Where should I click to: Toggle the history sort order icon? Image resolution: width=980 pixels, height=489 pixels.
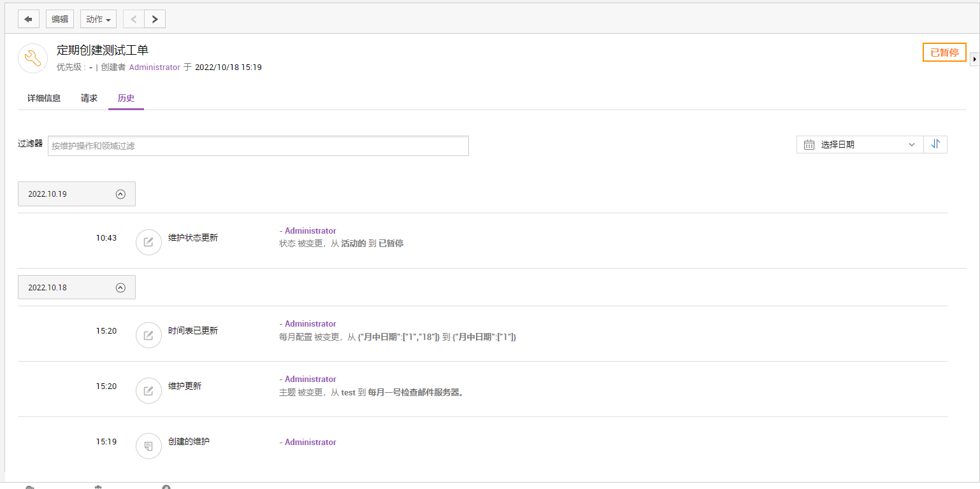[935, 145]
